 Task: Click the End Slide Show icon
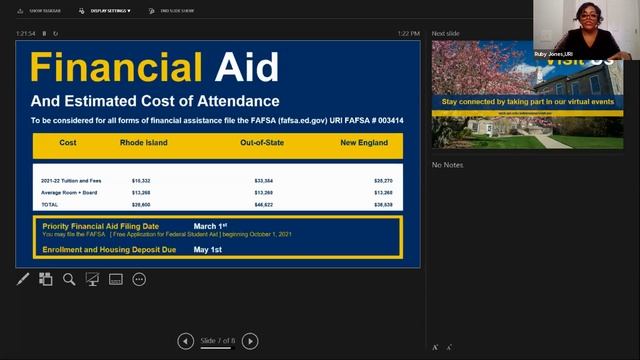coord(151,11)
